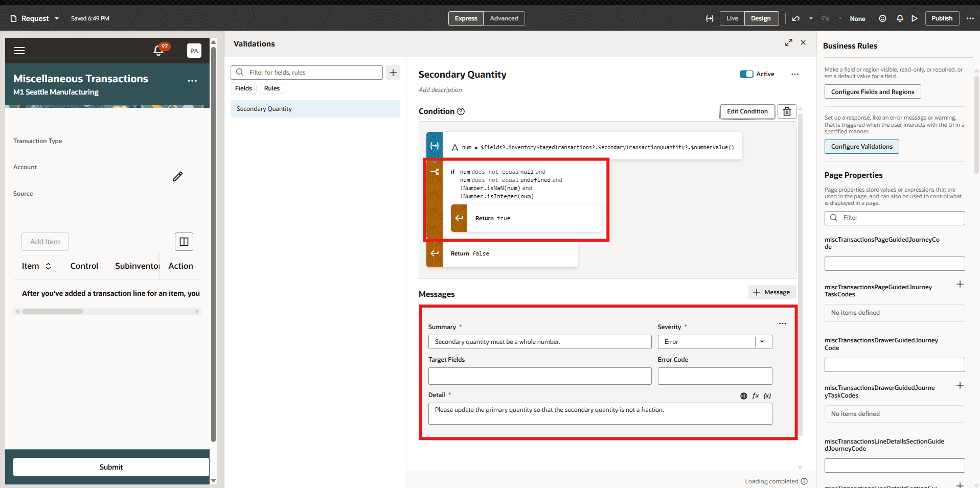This screenshot has width=980, height=488.
Task: Select the Return false block
Action: pyautogui.click(x=502, y=254)
